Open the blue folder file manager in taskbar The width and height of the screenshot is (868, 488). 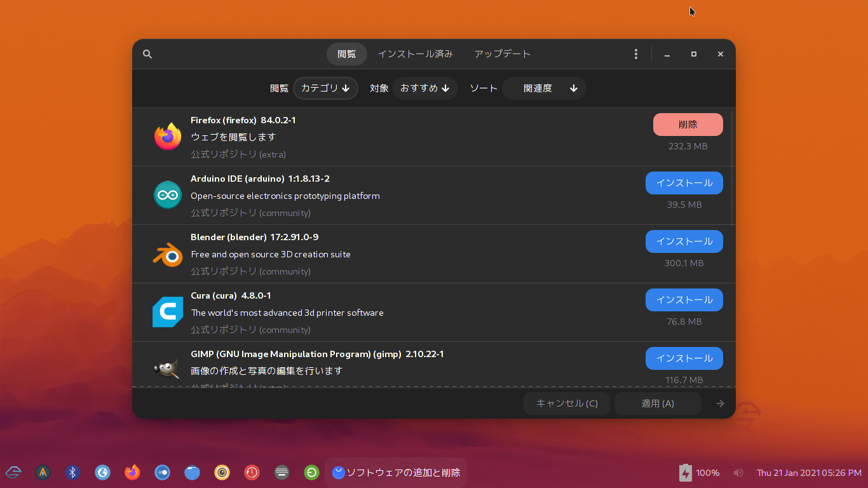pos(192,472)
